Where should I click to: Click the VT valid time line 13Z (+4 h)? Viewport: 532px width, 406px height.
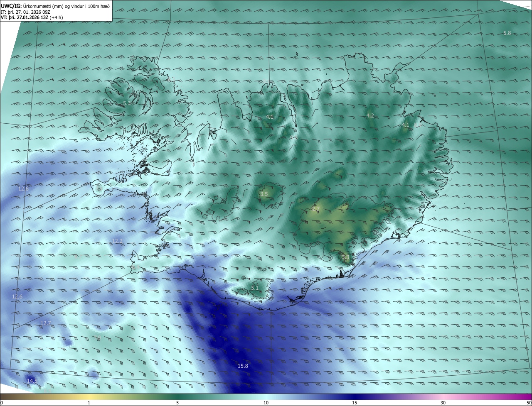click(x=32, y=17)
